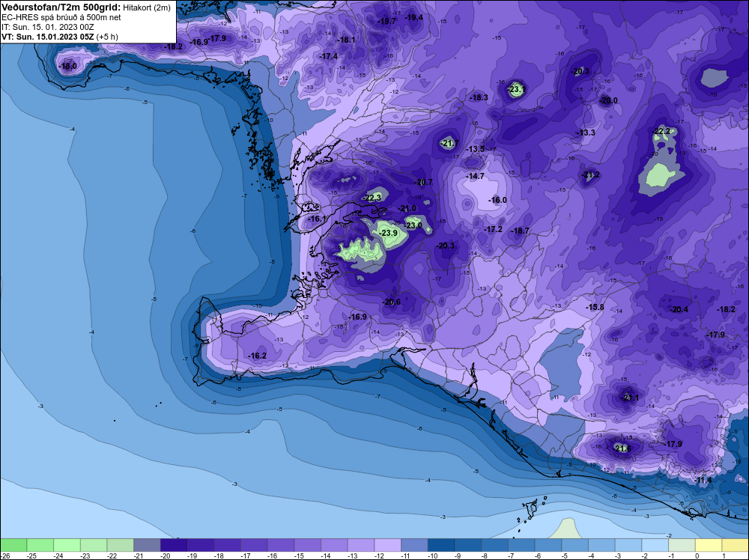Select the -14.7 temperature label
The height and width of the screenshot is (560, 749).
coord(476,176)
